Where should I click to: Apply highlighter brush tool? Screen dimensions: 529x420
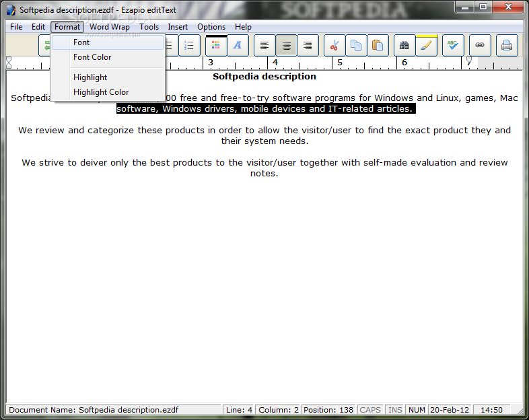427,46
